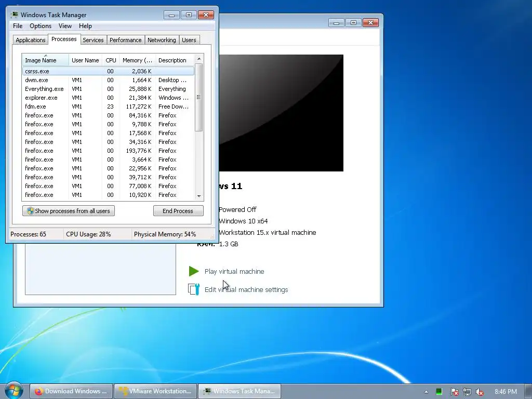This screenshot has width=532, height=399.
Task: Open the Windows Start orb
Action: (13, 391)
